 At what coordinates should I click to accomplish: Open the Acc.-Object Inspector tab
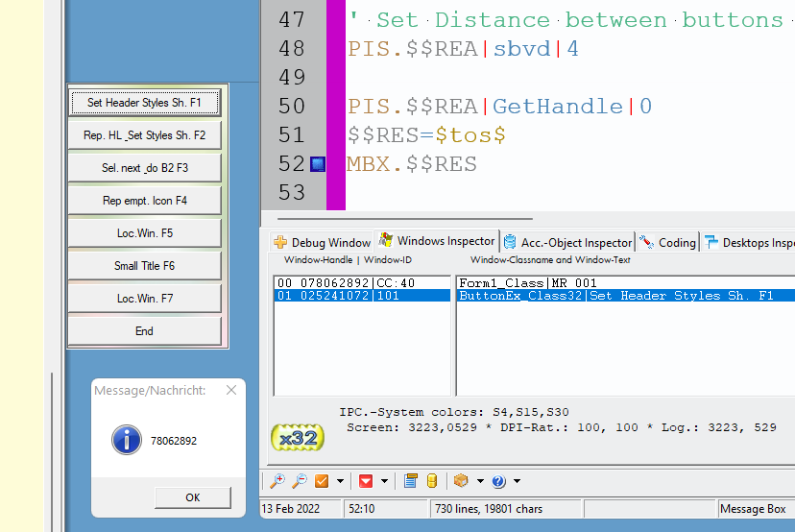[568, 243]
